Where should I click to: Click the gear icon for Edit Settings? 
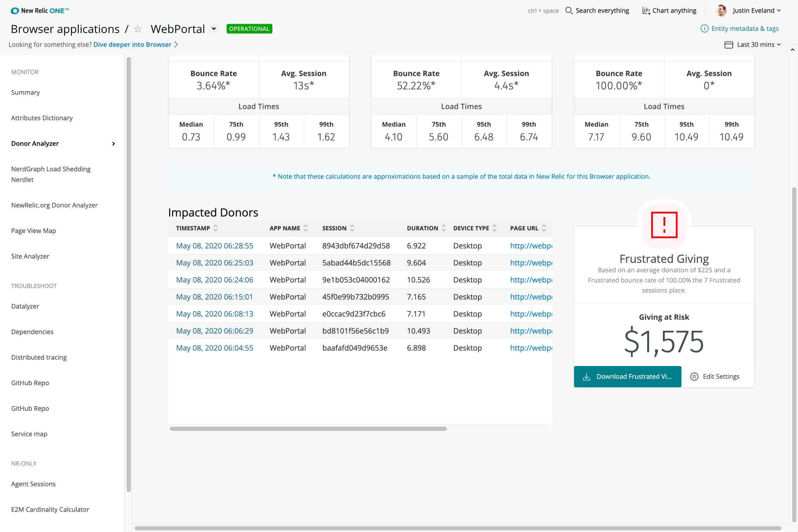click(x=694, y=377)
